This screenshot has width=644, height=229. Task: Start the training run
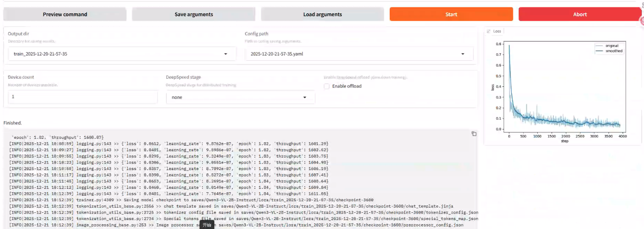451,14
